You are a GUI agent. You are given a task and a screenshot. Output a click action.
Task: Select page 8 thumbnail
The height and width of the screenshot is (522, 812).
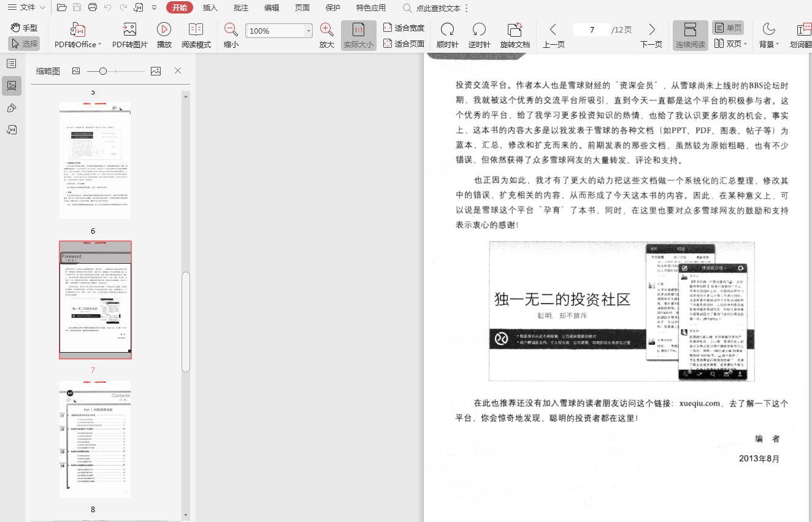(x=94, y=439)
